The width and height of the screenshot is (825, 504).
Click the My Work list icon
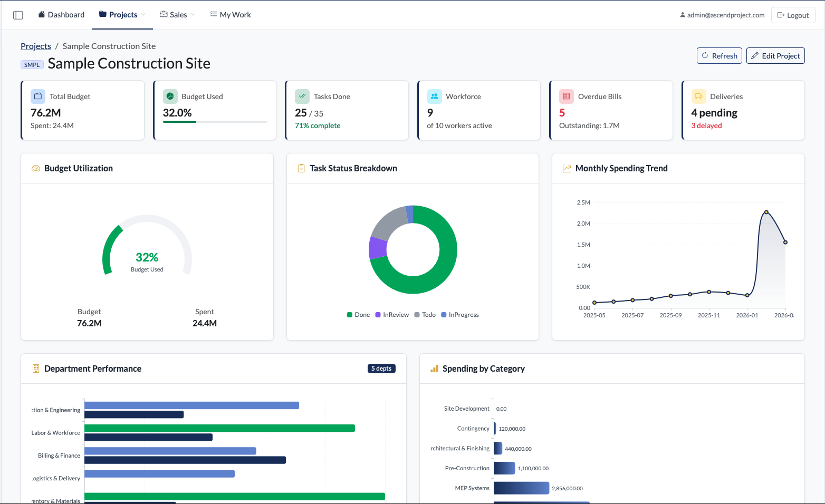click(x=213, y=14)
